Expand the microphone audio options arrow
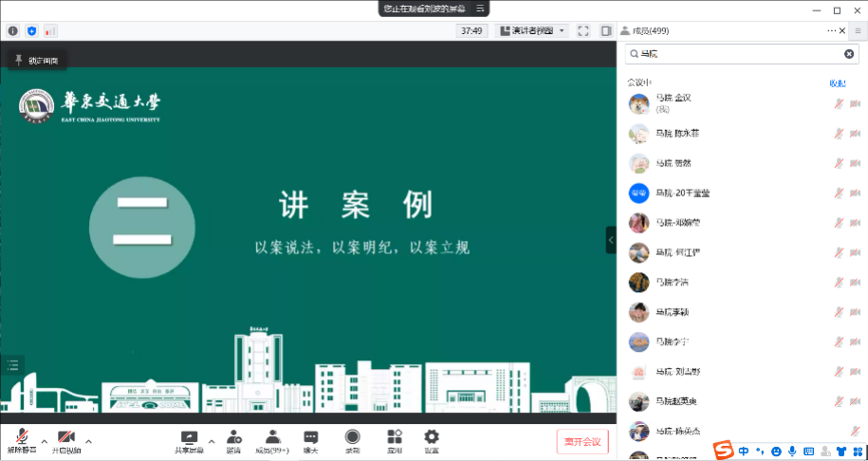This screenshot has width=868, height=461. coord(44,441)
